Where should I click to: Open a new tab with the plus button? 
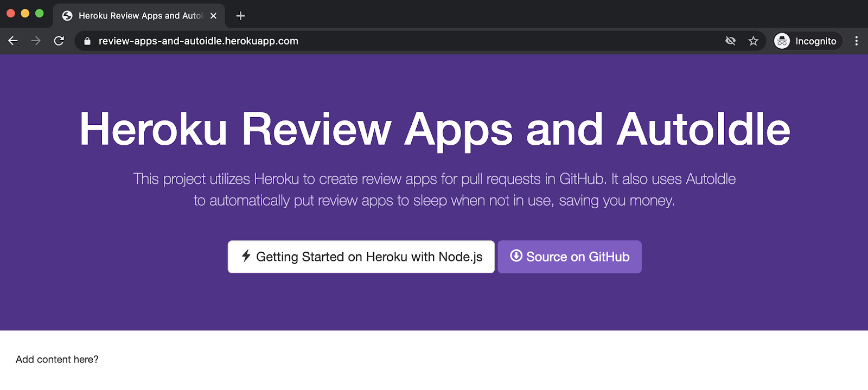[241, 16]
